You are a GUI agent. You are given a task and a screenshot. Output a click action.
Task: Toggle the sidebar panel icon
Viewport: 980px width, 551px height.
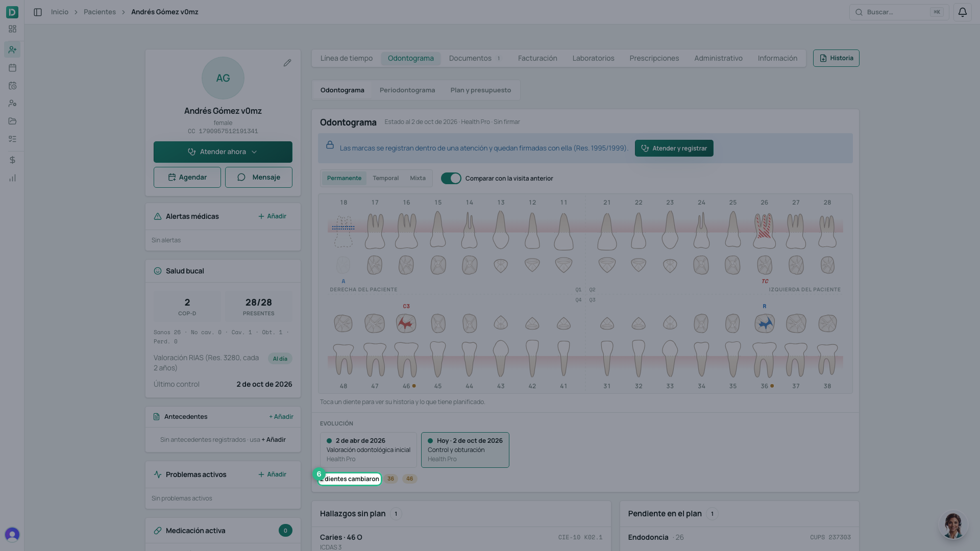tap(38, 12)
